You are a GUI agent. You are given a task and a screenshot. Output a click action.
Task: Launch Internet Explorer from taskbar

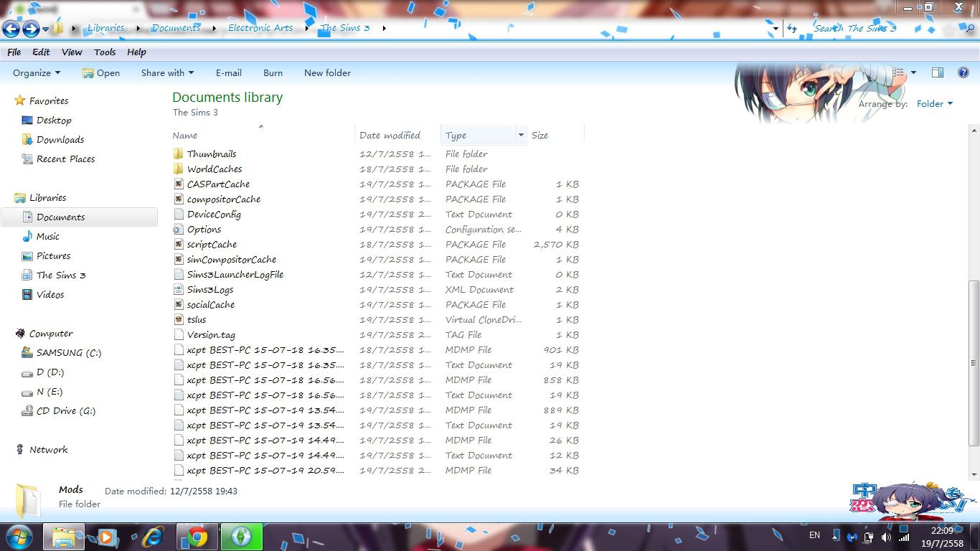coord(152,537)
